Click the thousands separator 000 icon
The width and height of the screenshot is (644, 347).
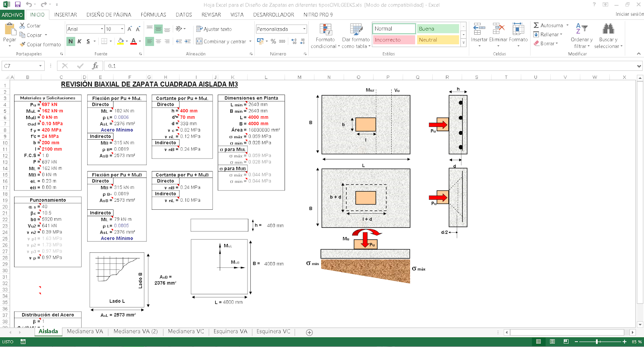[x=282, y=41]
